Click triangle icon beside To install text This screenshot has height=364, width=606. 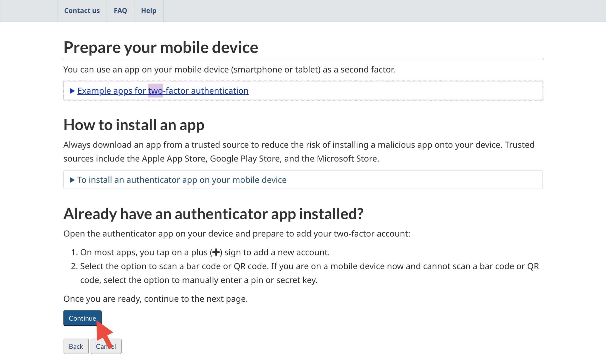[72, 180]
